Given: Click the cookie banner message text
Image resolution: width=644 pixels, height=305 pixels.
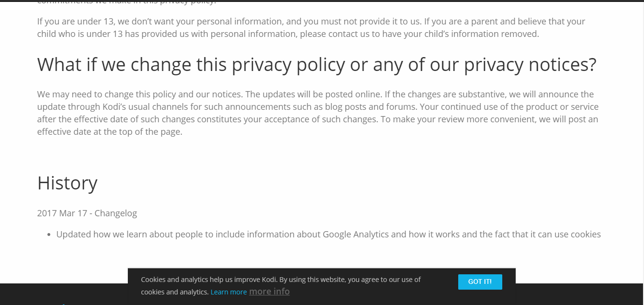Looking at the screenshot, I should tap(280, 280).
